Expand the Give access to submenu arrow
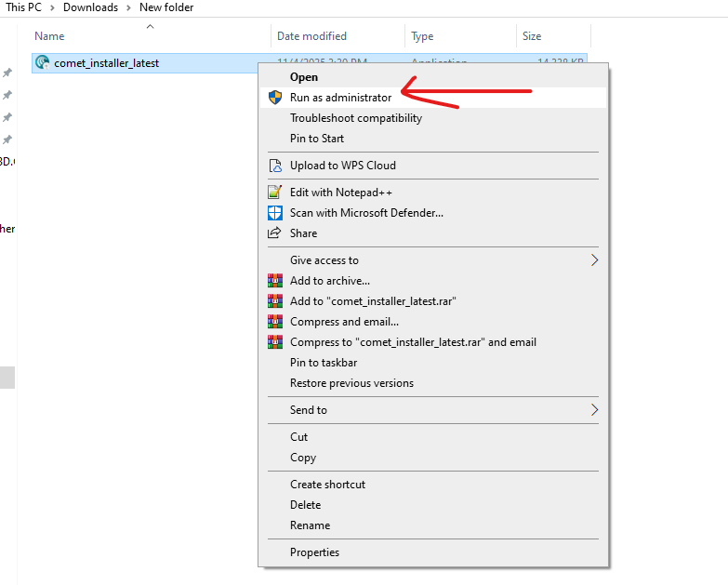728x585 pixels. (x=595, y=260)
